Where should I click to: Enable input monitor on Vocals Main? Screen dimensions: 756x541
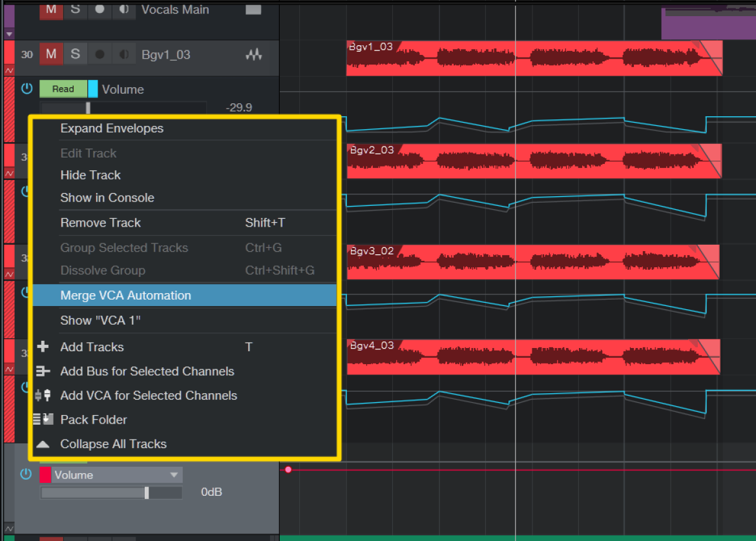[123, 10]
